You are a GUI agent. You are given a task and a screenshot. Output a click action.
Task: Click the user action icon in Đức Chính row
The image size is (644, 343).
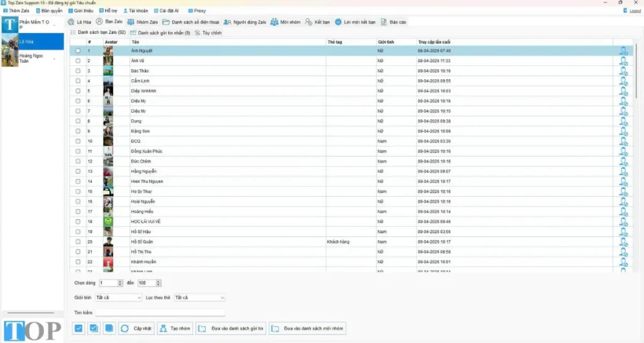tap(623, 161)
